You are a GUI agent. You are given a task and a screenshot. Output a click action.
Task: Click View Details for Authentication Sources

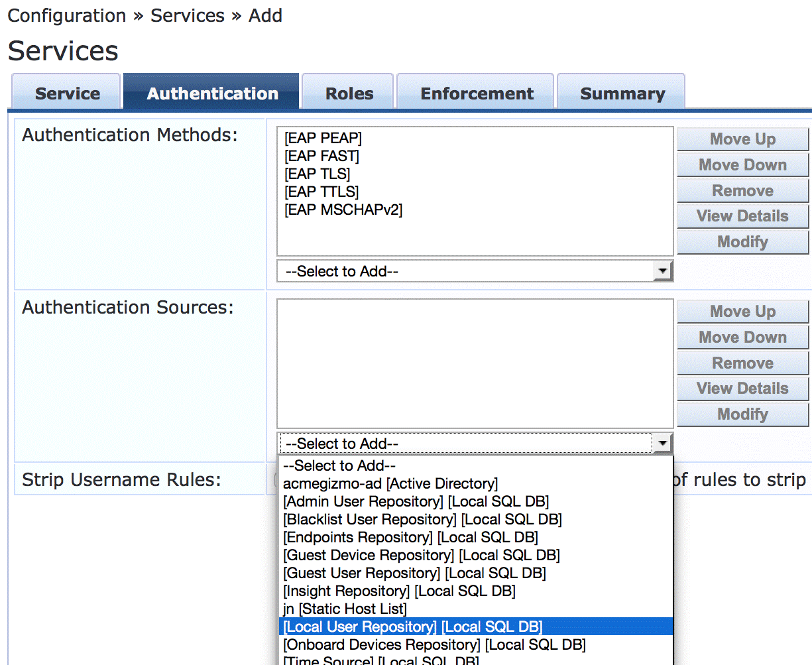(x=742, y=389)
